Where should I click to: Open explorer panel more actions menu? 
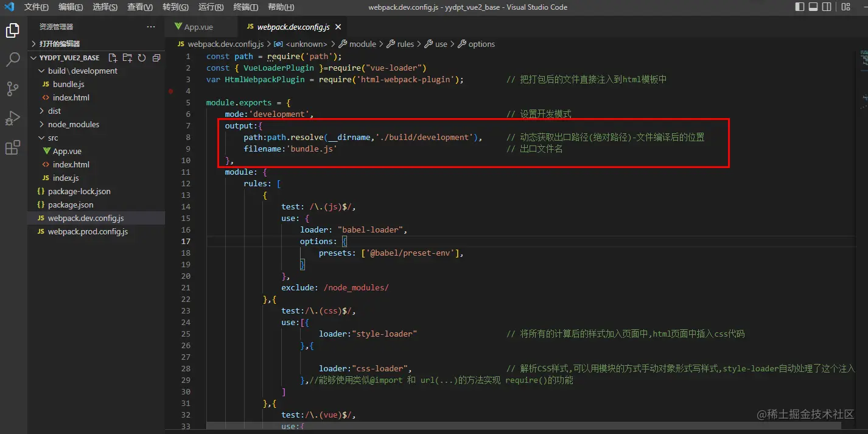point(151,27)
